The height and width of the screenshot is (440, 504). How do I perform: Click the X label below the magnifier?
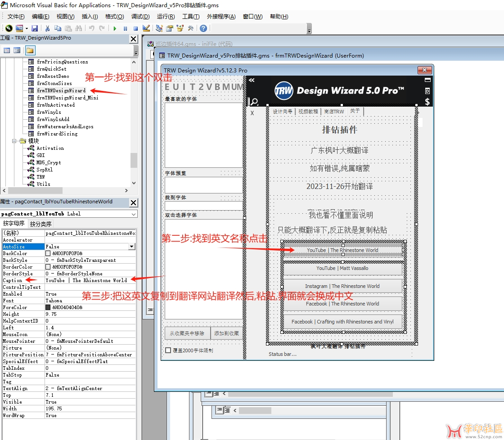click(252, 113)
